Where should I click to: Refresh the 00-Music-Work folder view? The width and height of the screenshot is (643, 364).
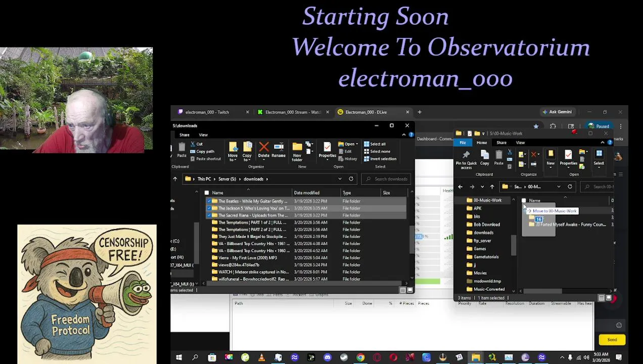pos(570,187)
